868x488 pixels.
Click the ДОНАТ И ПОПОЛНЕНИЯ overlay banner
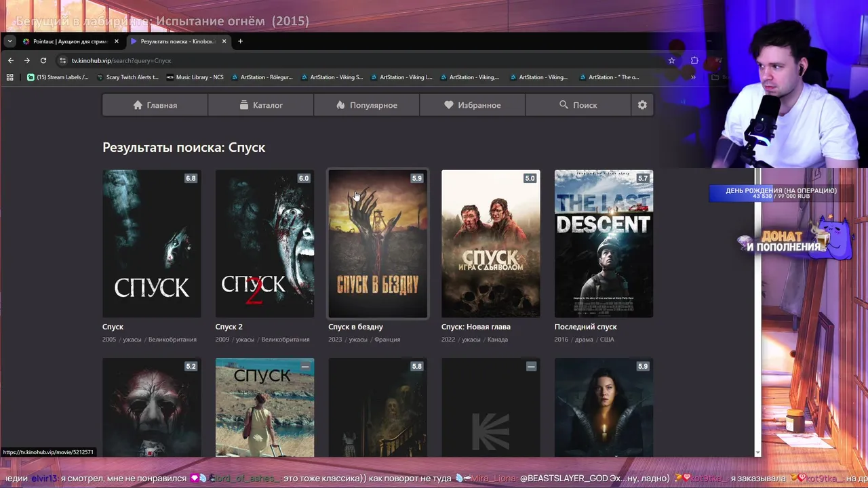[x=794, y=241]
